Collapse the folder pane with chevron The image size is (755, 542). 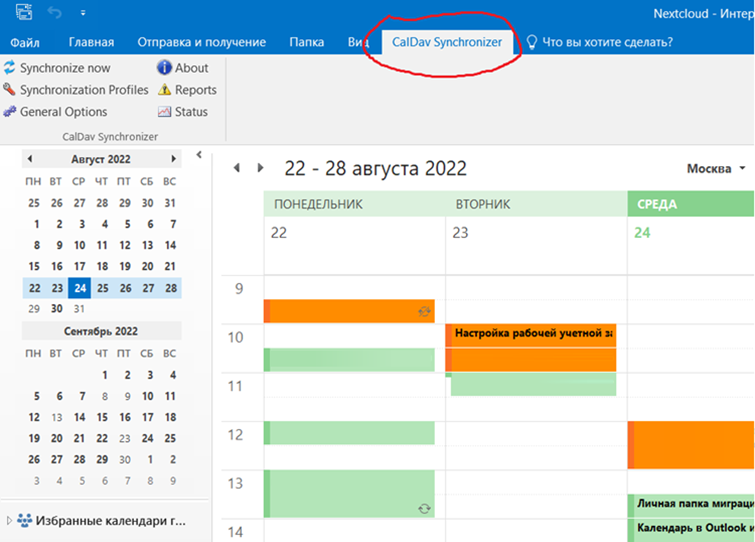199,155
